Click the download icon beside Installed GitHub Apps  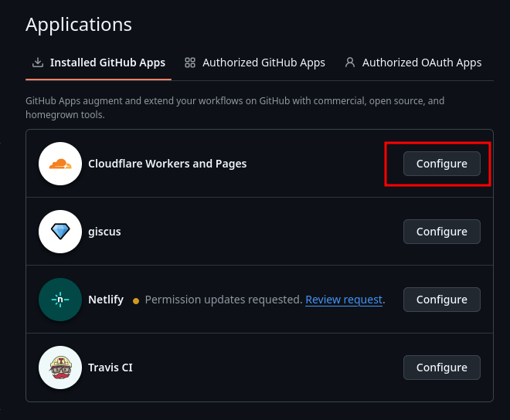[38, 63]
